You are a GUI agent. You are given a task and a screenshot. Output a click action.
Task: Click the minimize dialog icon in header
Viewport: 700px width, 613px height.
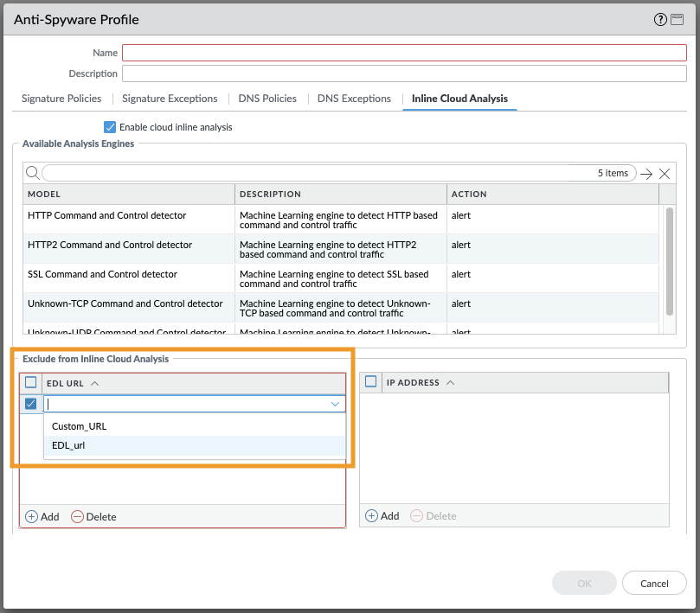679,19
